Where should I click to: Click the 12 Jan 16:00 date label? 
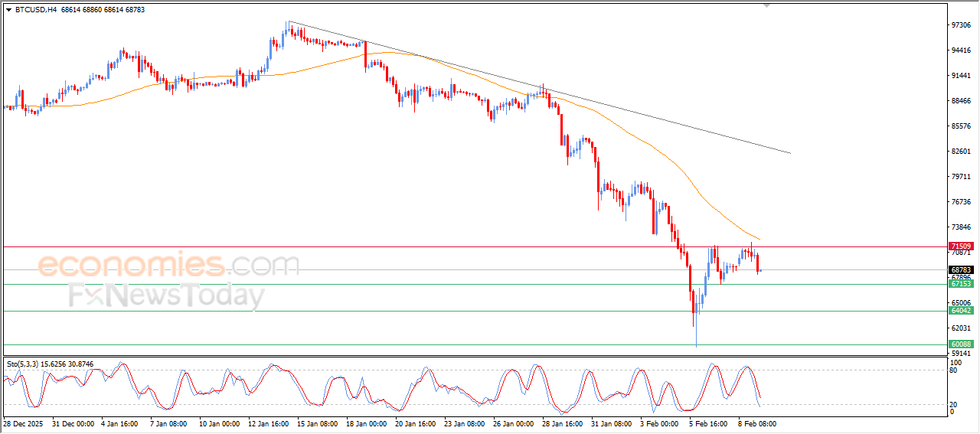point(269,423)
